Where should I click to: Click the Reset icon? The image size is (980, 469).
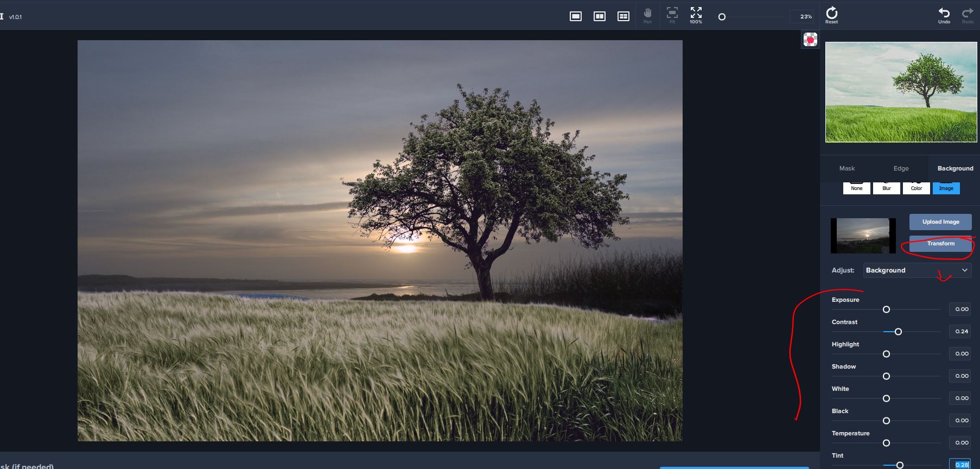[831, 15]
